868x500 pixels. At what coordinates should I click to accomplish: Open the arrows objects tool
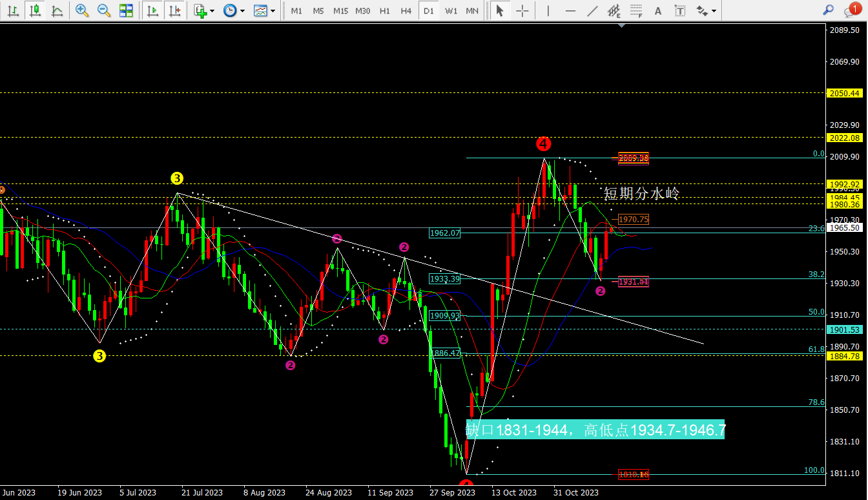pos(702,10)
